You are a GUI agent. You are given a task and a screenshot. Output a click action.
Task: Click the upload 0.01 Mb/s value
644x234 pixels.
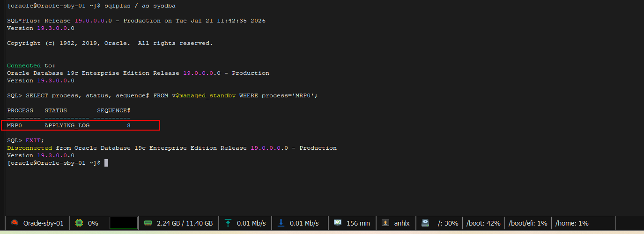point(251,223)
